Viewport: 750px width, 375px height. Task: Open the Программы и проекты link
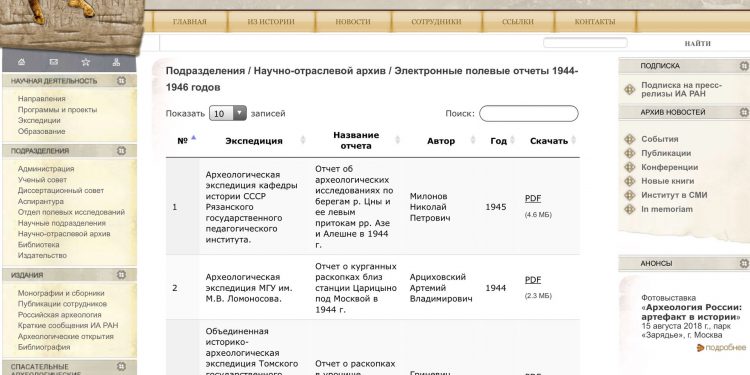57,110
